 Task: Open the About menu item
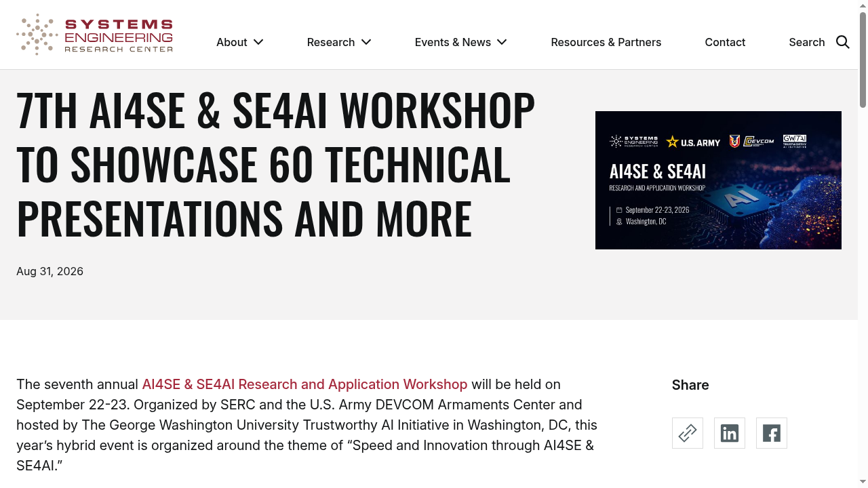tap(232, 42)
